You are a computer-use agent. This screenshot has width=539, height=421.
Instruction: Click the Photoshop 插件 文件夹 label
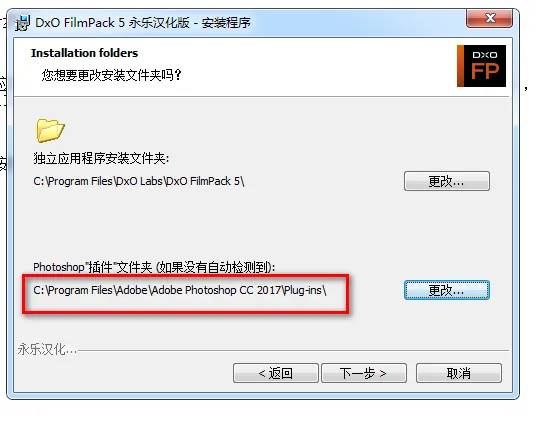(154, 267)
